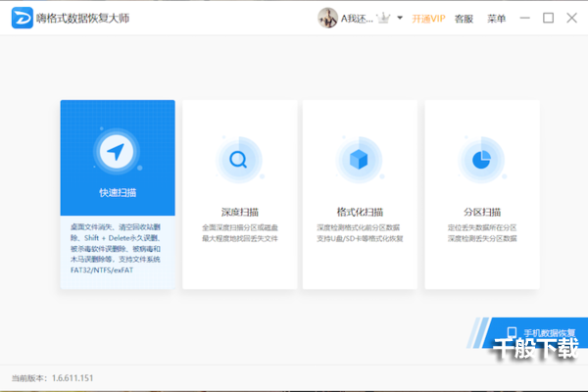Click the 深度扫描 magnifier icon
Viewport: 588px width, 392px height.
coord(238,160)
